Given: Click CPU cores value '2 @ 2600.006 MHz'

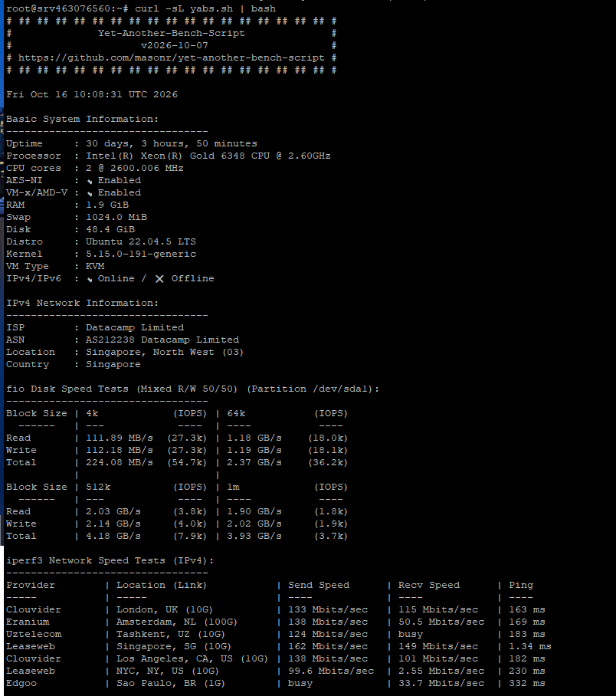Looking at the screenshot, I should pos(135,168).
